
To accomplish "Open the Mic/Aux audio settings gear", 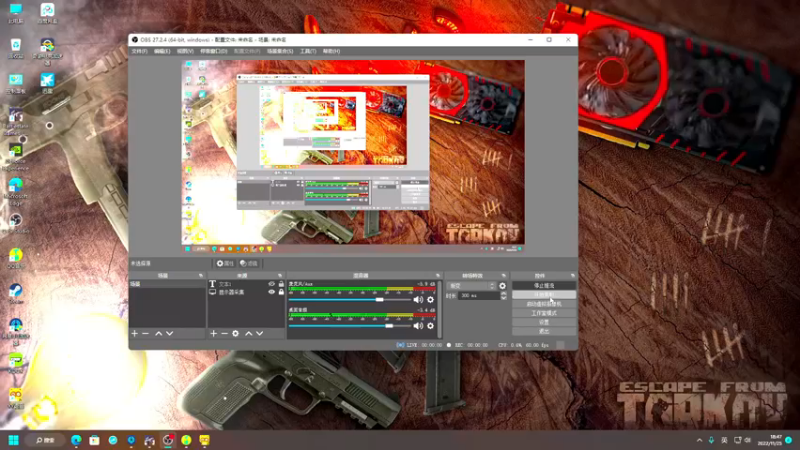I will 430,299.
